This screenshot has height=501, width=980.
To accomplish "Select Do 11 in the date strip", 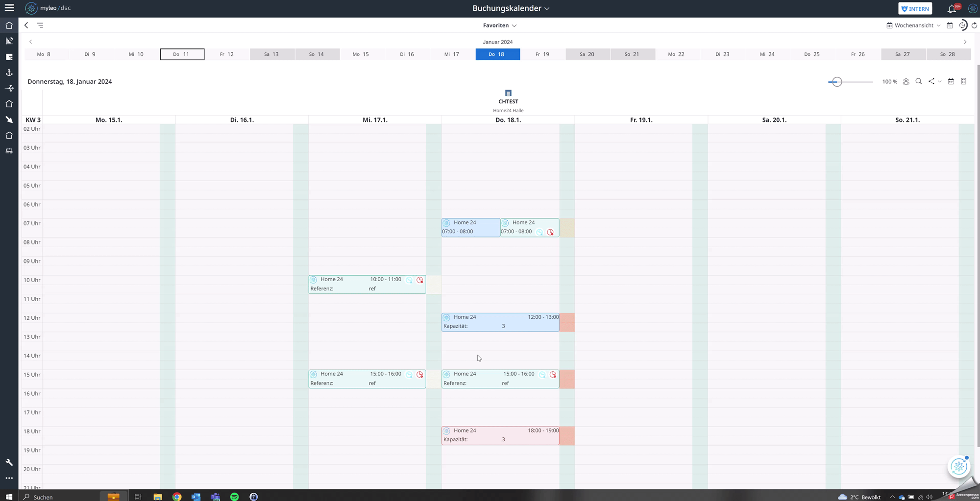I will (x=182, y=54).
